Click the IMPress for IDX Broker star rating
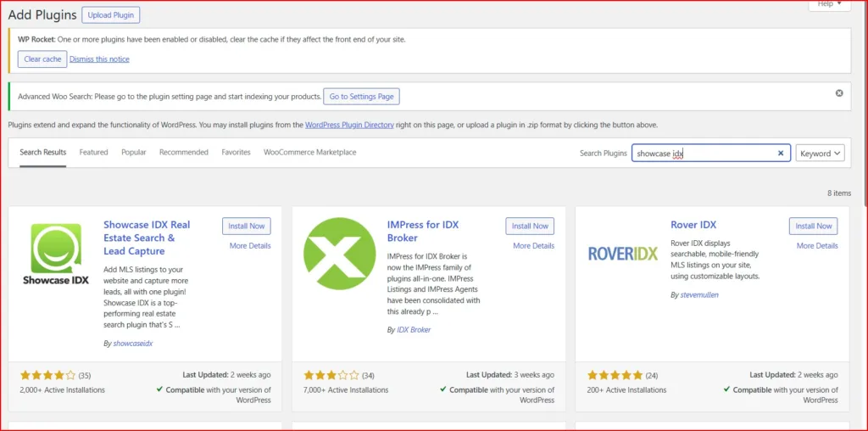The height and width of the screenshot is (431, 868). (331, 375)
